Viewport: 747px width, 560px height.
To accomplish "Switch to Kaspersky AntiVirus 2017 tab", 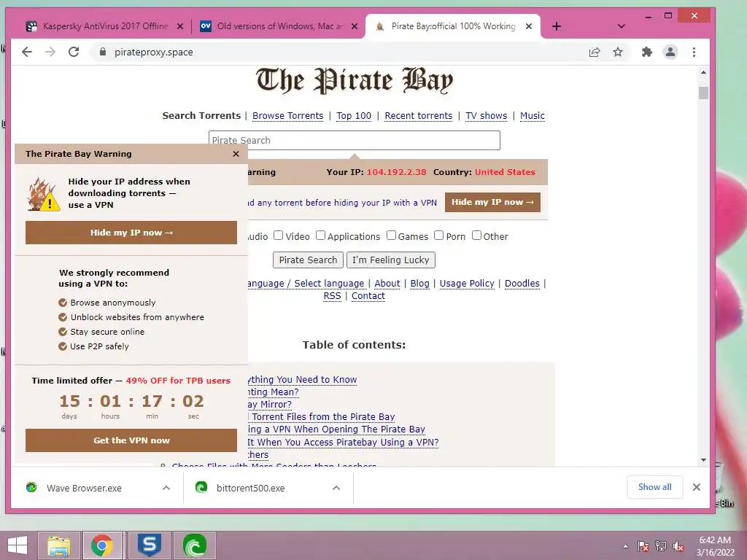I will [x=105, y=26].
